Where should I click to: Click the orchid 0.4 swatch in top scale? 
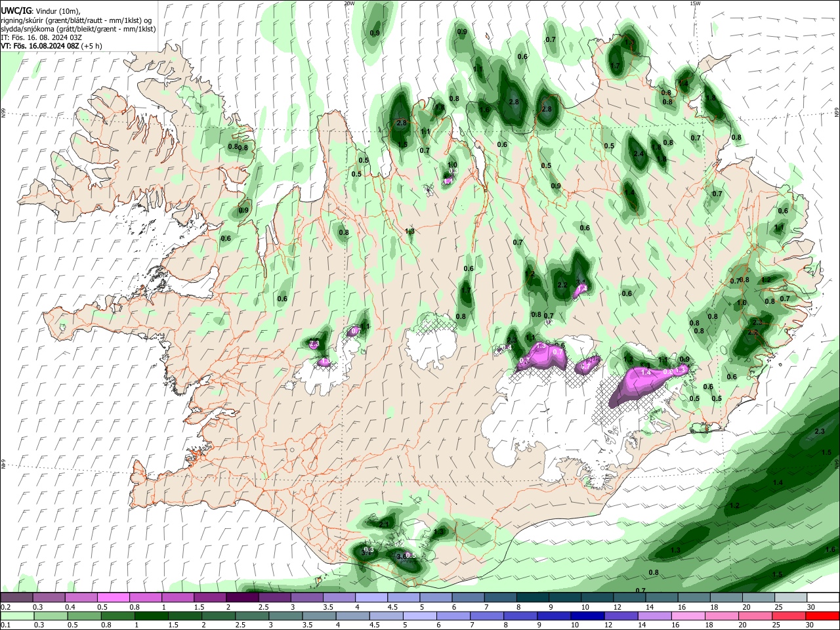(81, 598)
